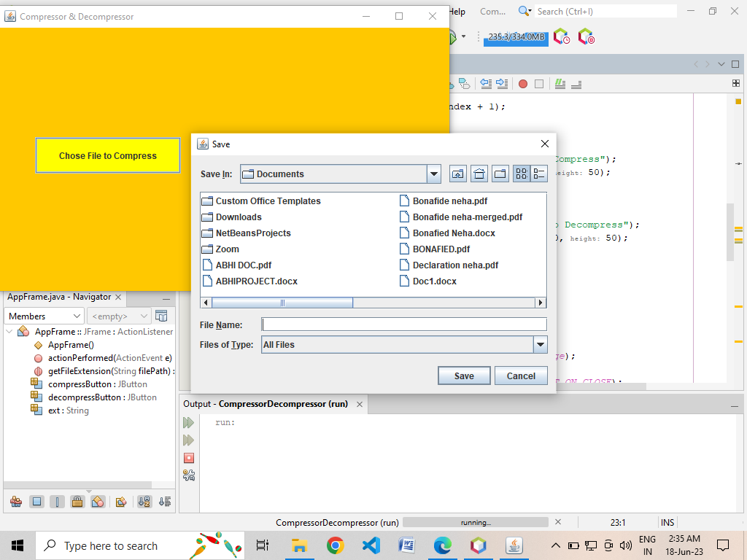Select file ABHIPROJECT.docx
Screen dimensions: 747x560
[x=249, y=281]
